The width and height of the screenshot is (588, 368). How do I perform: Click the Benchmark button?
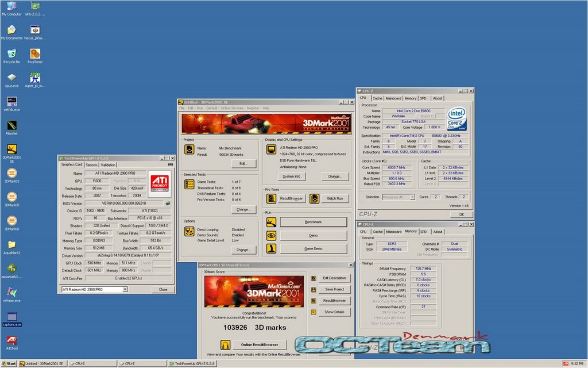coord(314,223)
